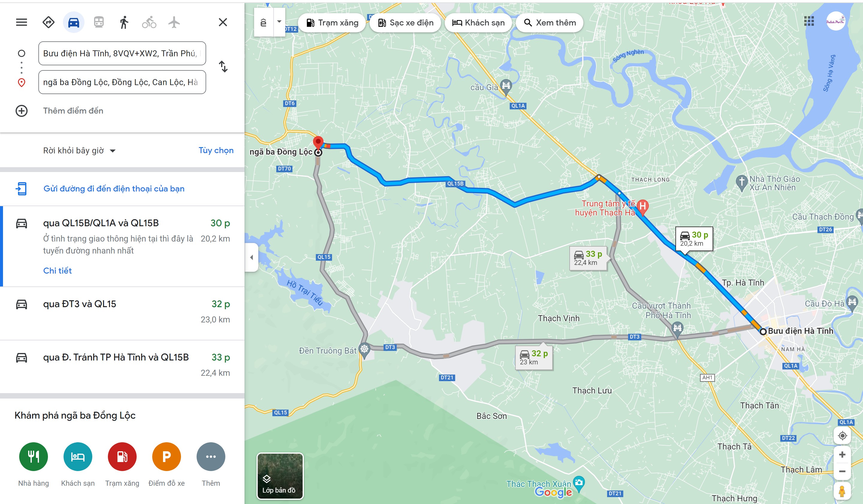This screenshot has width=863, height=504.
Task: Select public transit travel mode
Action: click(x=99, y=22)
